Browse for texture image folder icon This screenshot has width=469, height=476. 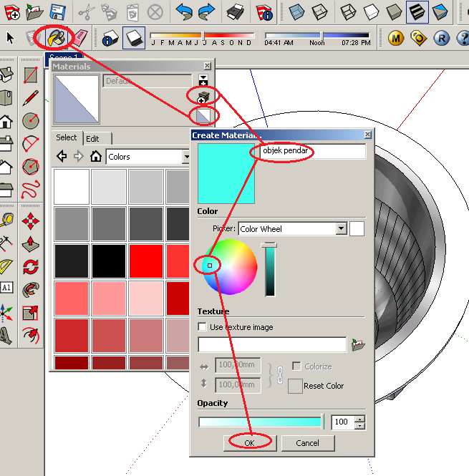[x=358, y=345]
